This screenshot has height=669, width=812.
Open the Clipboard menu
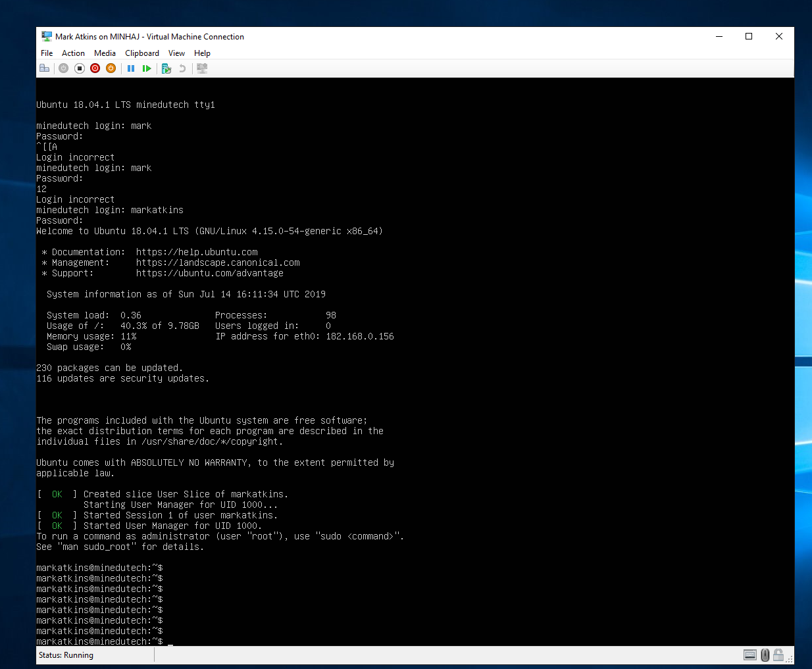point(142,53)
